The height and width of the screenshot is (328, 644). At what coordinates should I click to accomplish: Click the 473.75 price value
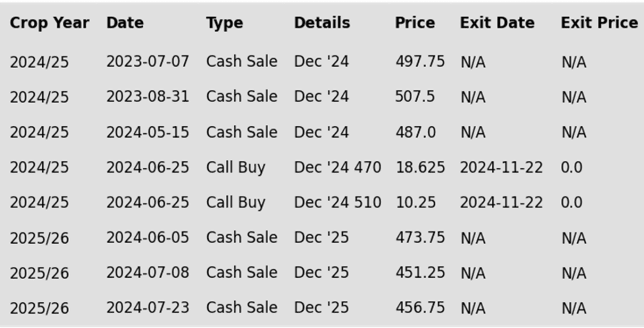click(419, 238)
